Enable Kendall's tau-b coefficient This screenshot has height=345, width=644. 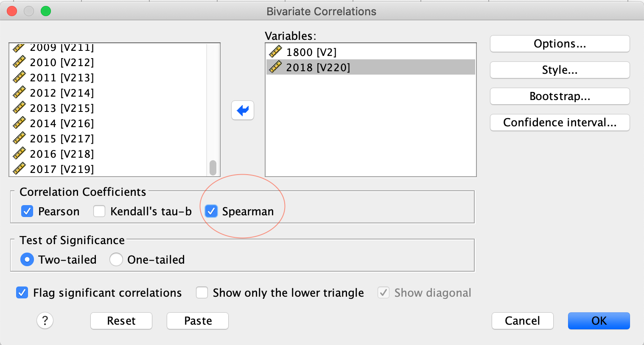point(99,211)
